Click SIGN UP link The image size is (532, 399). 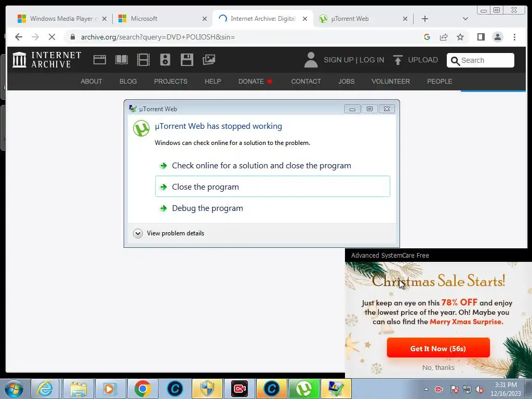pos(338,60)
